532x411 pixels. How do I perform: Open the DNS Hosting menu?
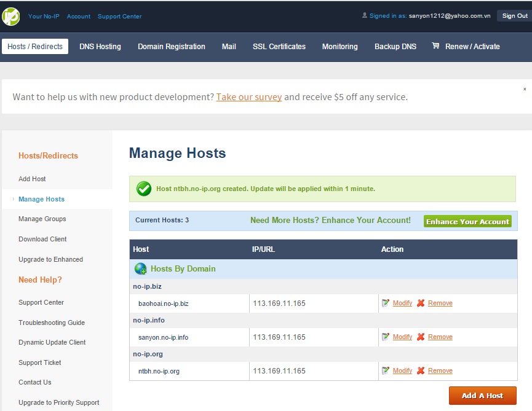point(100,47)
